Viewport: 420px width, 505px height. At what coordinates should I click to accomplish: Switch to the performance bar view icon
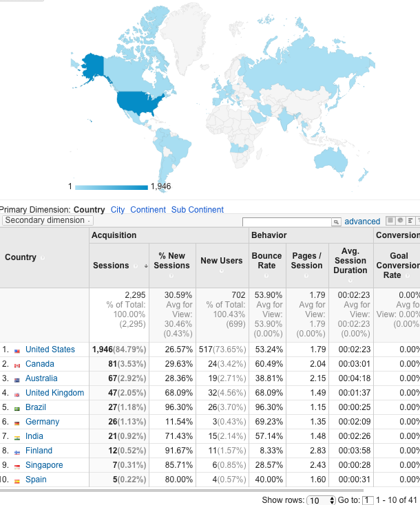click(410, 221)
